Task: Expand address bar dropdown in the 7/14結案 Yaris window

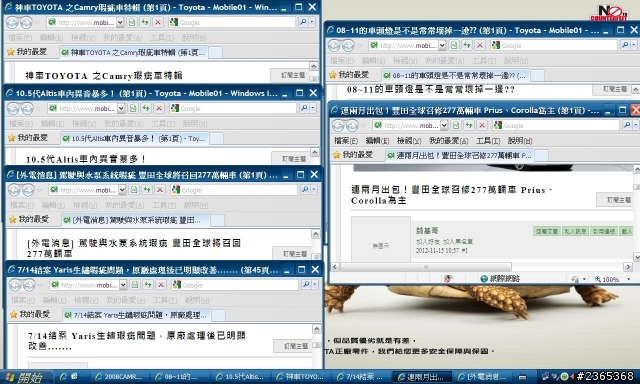Action: coord(123,285)
